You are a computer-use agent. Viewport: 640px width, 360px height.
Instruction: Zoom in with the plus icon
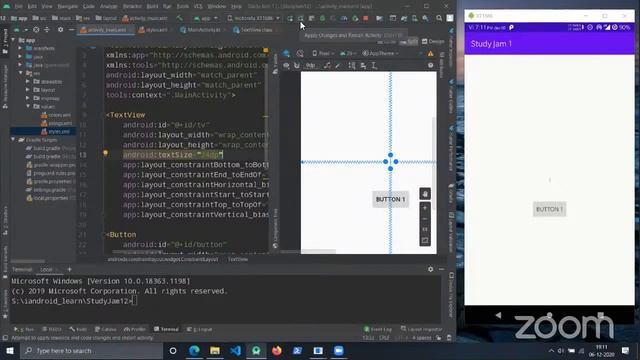pyautogui.click(x=425, y=208)
